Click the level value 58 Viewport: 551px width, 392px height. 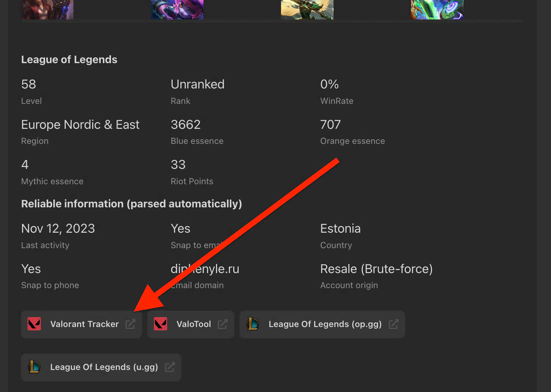click(29, 84)
